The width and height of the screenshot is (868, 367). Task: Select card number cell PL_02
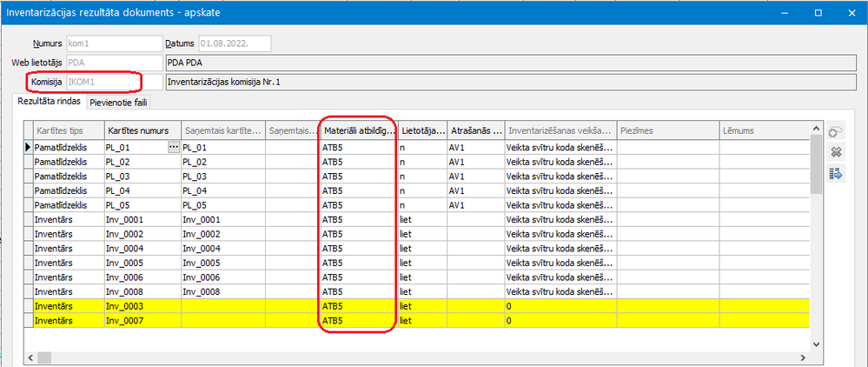tap(142, 162)
